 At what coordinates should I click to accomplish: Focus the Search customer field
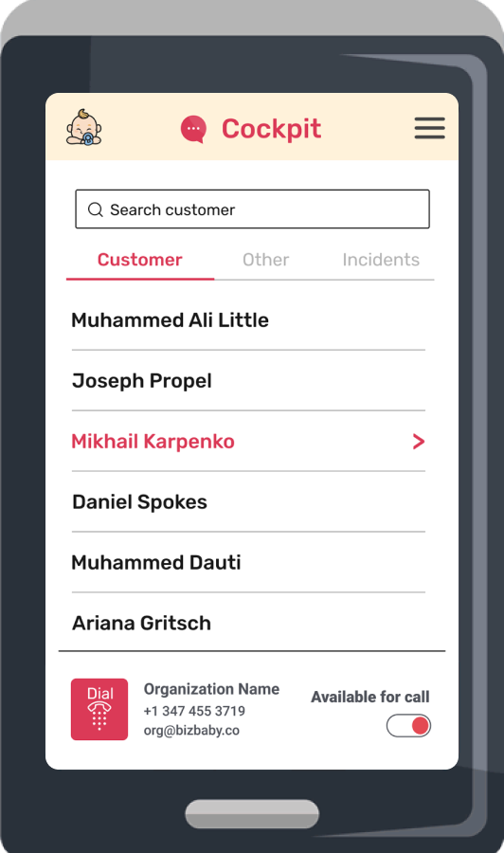pos(252,209)
